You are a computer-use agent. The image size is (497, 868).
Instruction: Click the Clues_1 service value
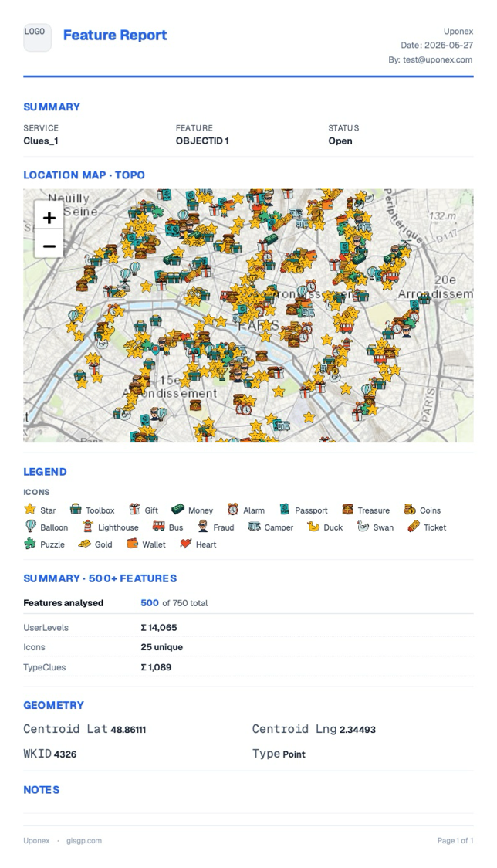tap(41, 141)
